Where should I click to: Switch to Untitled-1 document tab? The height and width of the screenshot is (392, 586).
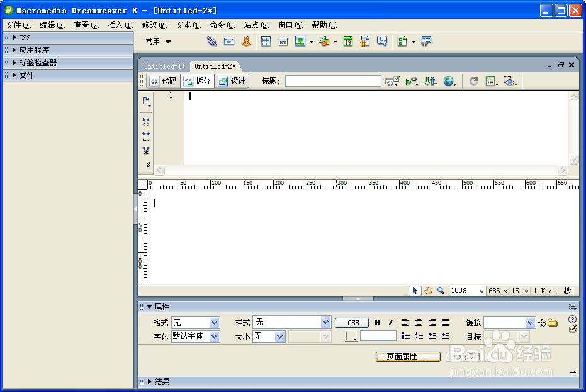pos(164,66)
